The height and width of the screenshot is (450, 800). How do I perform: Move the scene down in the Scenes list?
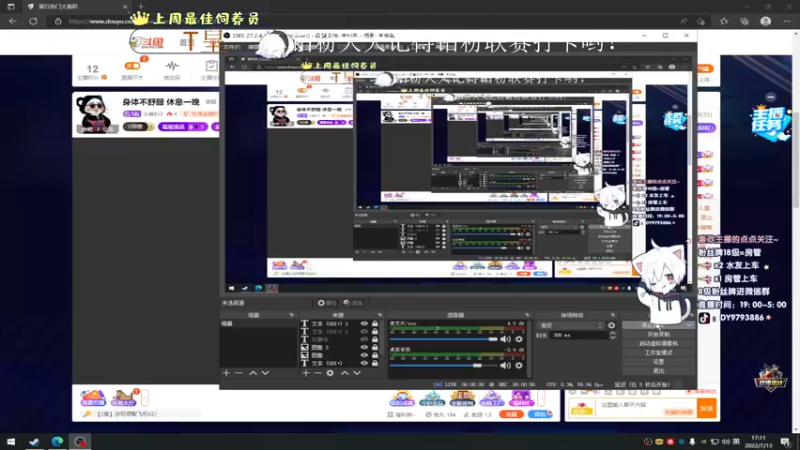click(265, 373)
